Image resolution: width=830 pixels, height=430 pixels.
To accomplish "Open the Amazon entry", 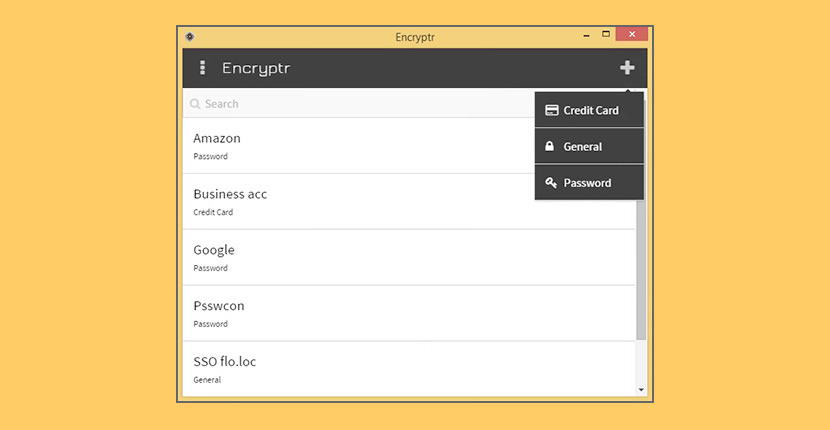I will (409, 146).
